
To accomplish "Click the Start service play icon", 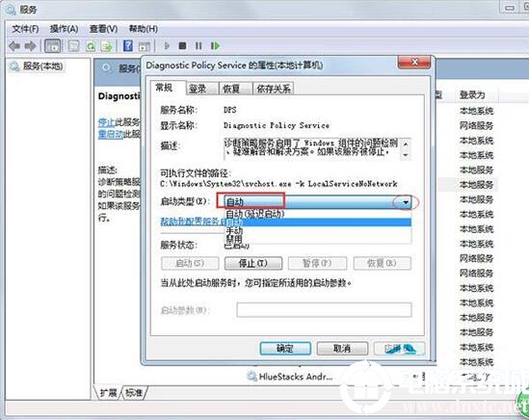I will pos(167,45).
